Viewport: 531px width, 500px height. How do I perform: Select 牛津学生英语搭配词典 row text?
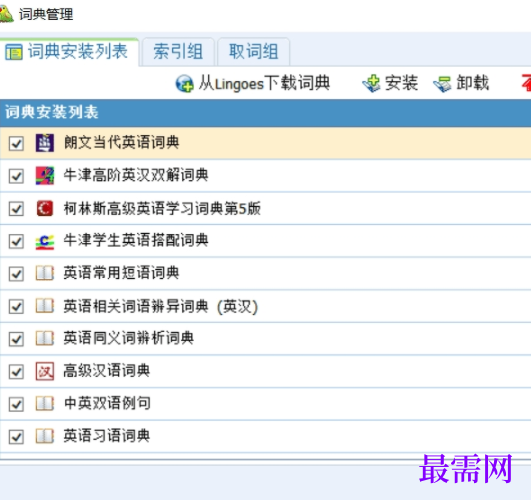(x=136, y=241)
